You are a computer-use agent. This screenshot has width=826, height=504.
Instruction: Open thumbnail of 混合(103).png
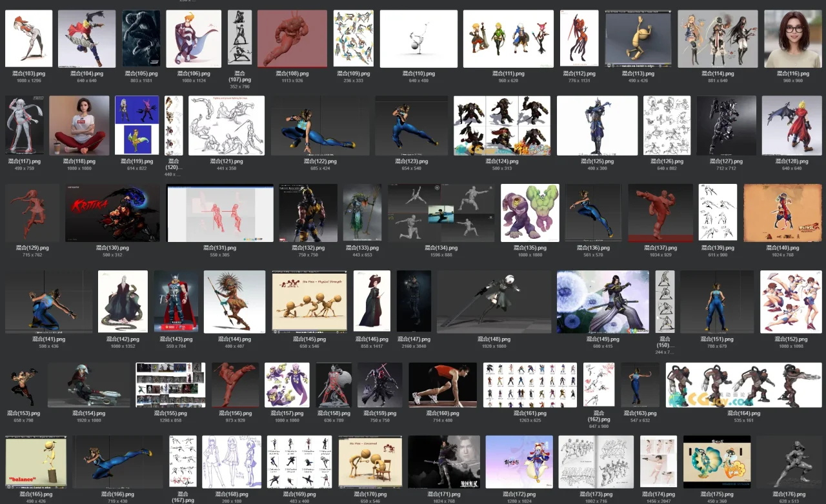pyautogui.click(x=29, y=39)
